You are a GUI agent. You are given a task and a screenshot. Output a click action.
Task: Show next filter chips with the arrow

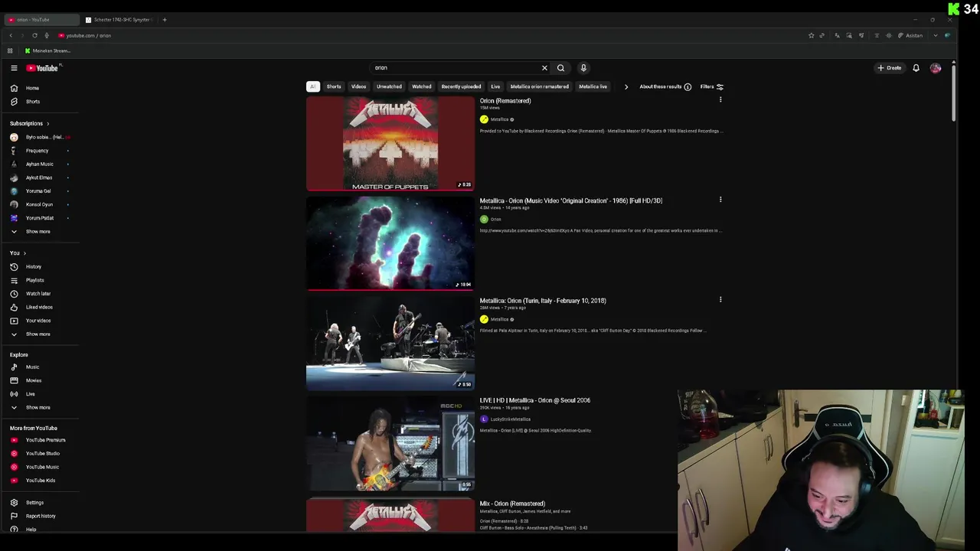point(626,87)
